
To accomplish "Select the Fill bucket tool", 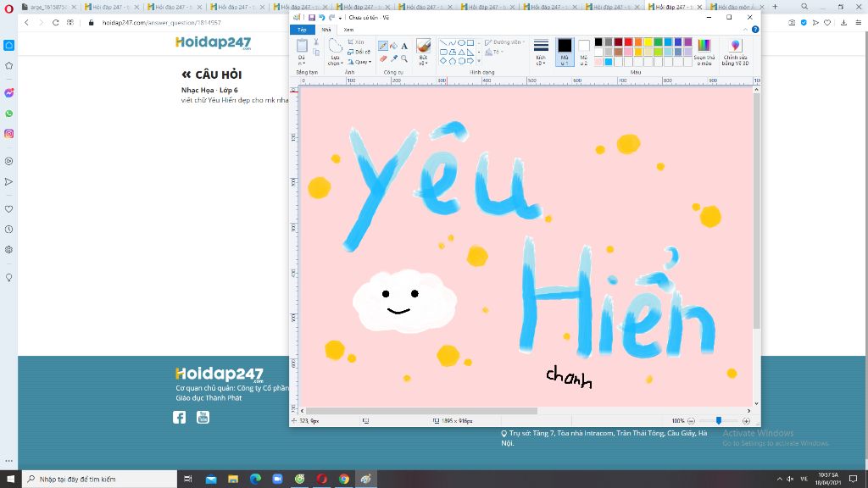I will click(393, 46).
